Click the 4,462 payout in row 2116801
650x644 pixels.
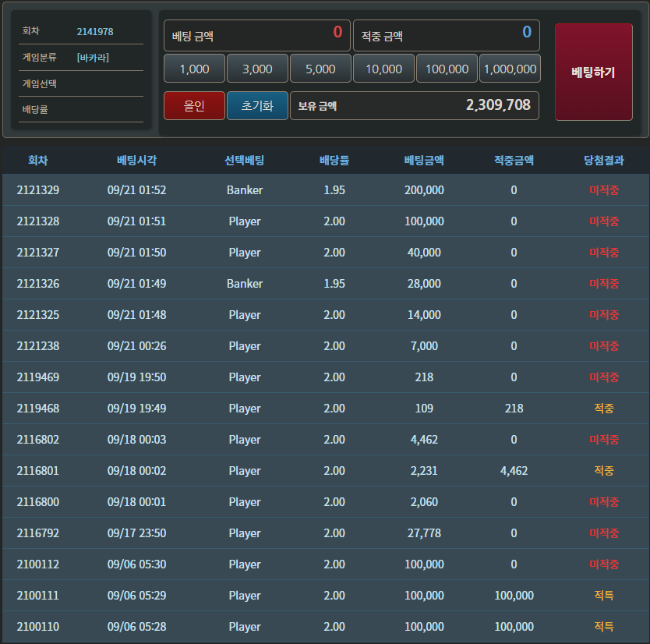coord(514,471)
